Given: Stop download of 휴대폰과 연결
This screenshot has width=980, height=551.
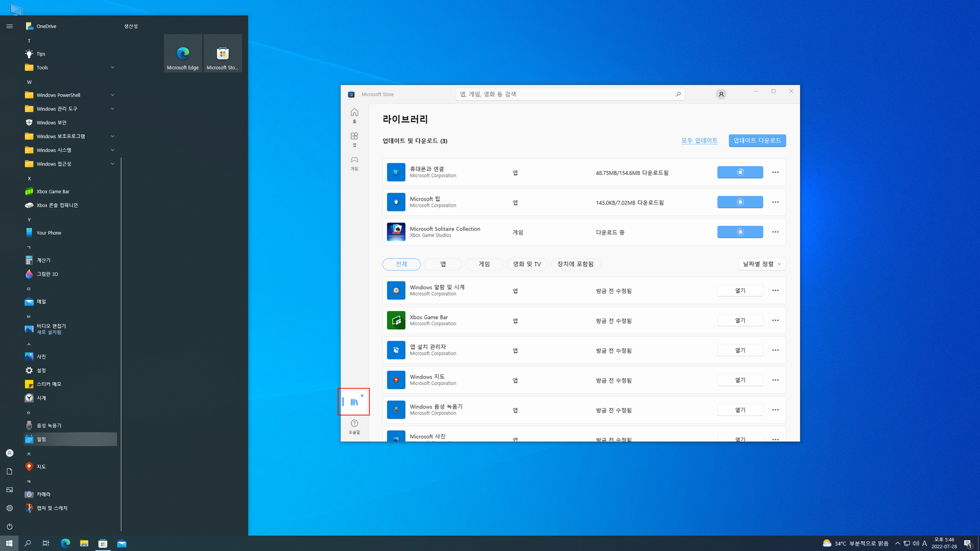Looking at the screenshot, I should 740,172.
